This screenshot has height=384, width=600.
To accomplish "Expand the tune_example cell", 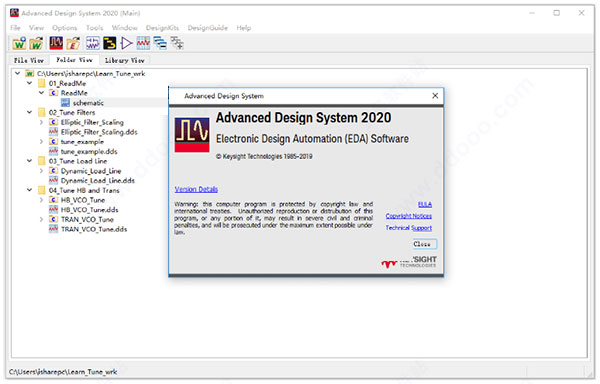I will point(41,142).
